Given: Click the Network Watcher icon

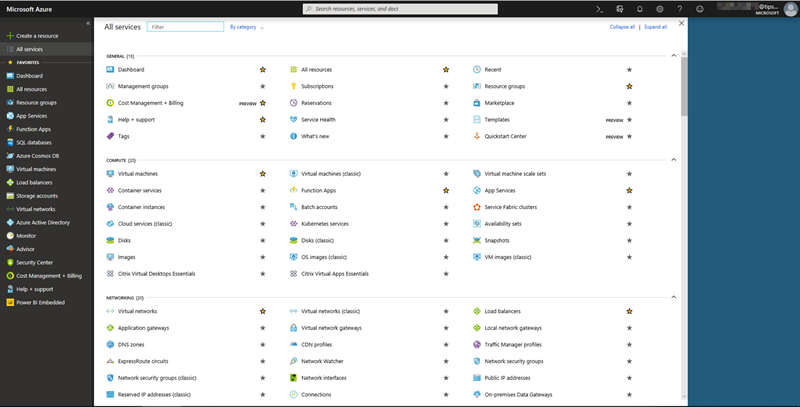Looking at the screenshot, I should [x=294, y=361].
